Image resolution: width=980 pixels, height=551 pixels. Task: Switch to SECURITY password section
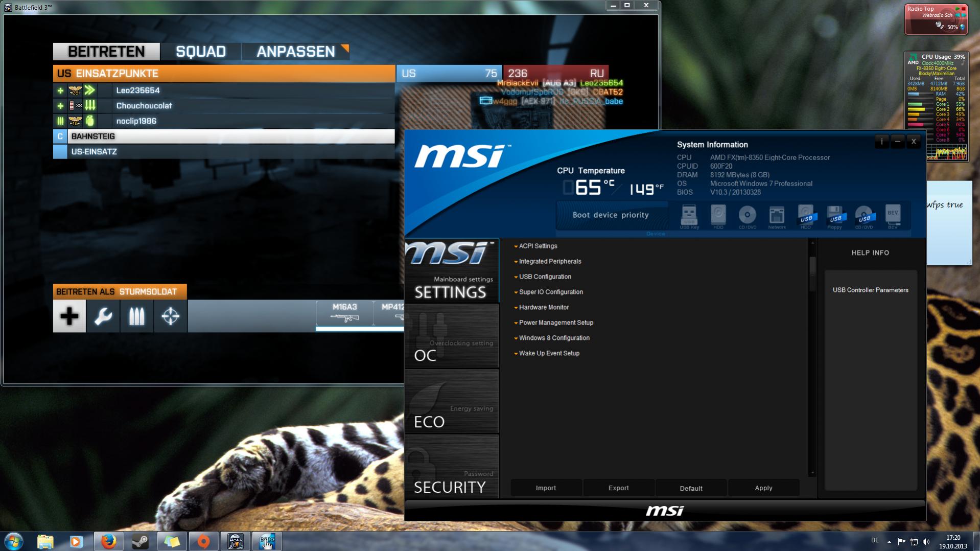point(452,466)
